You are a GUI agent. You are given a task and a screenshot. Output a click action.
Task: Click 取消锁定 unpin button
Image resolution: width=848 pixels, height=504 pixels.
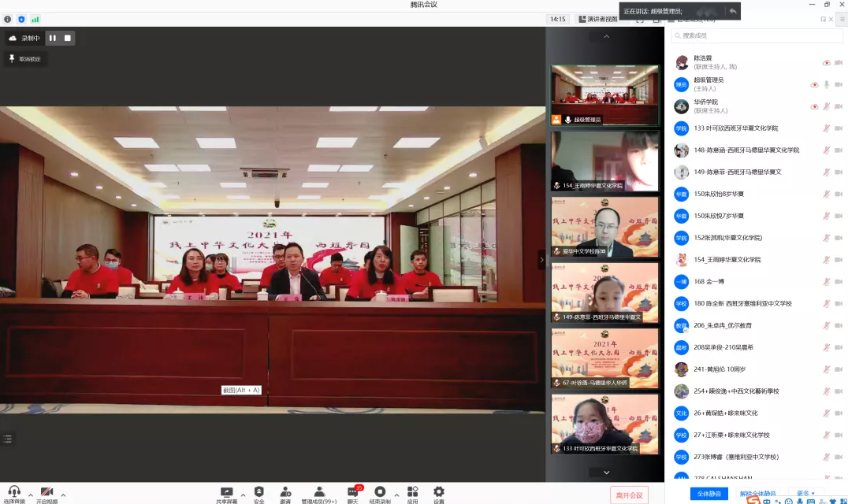pyautogui.click(x=24, y=59)
